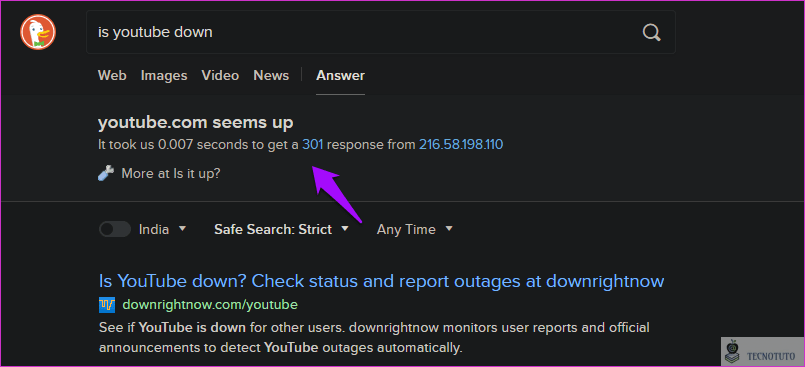Click the "youtube.com seems up" heading
Image resolution: width=805 pixels, height=367 pixels.
tap(196, 123)
